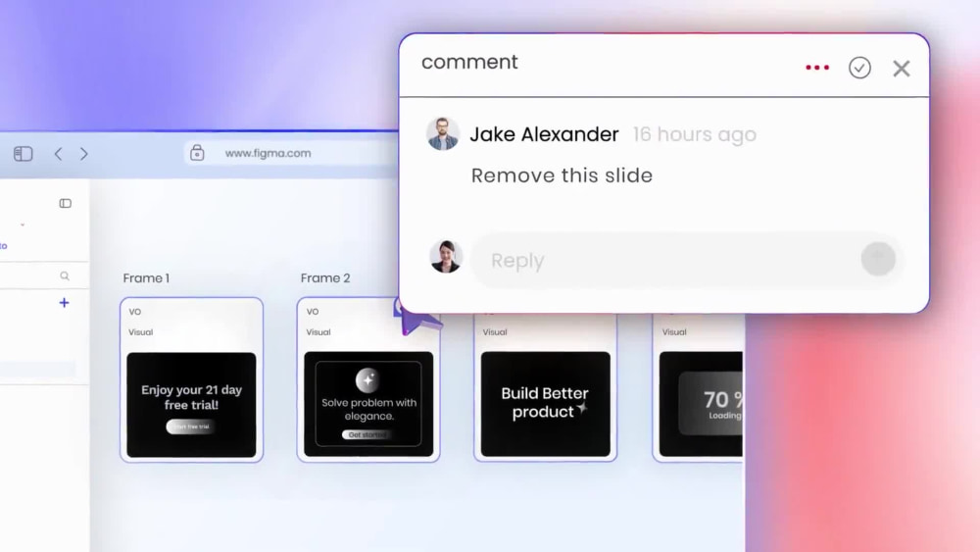Select the Frame 2 label
Screen dimensions: 980x552
click(x=325, y=278)
